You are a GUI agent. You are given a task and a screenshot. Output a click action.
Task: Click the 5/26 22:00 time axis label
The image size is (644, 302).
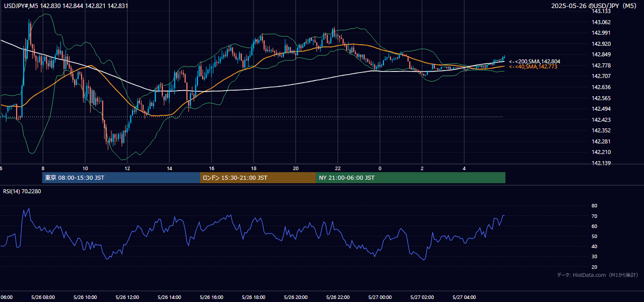(338, 297)
